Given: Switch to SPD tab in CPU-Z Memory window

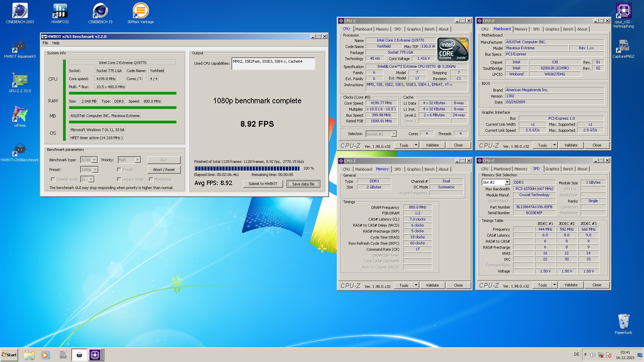Looking at the screenshot, I should point(397,169).
